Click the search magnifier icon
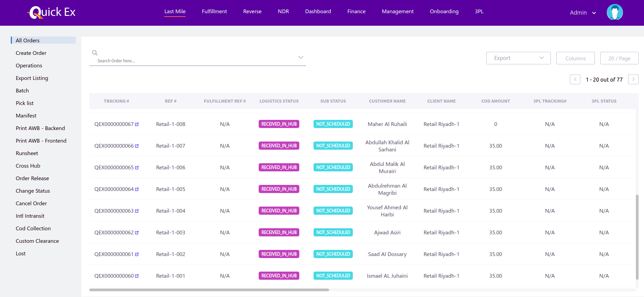This screenshot has width=644, height=297. (x=95, y=53)
